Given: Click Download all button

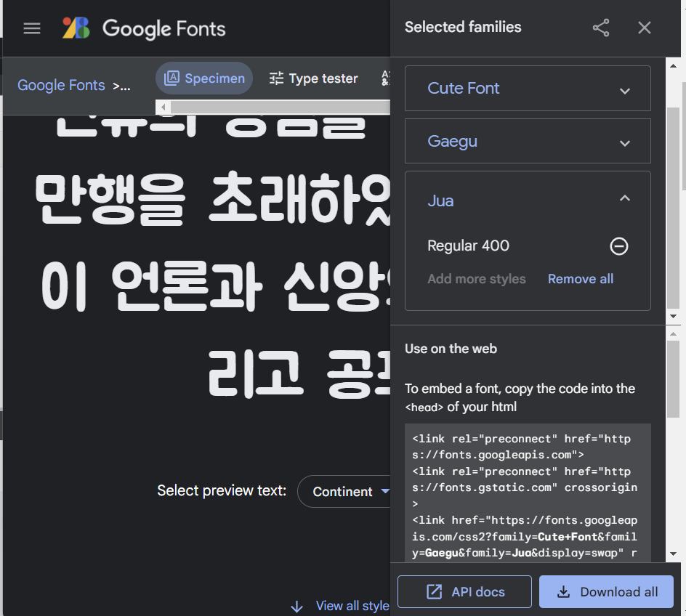Looking at the screenshot, I should point(606,591).
